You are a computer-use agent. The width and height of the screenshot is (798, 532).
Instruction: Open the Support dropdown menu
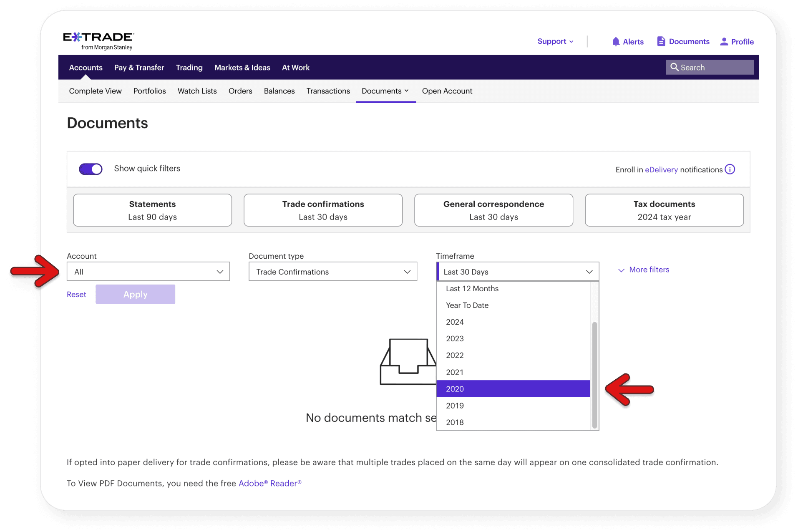coord(555,41)
